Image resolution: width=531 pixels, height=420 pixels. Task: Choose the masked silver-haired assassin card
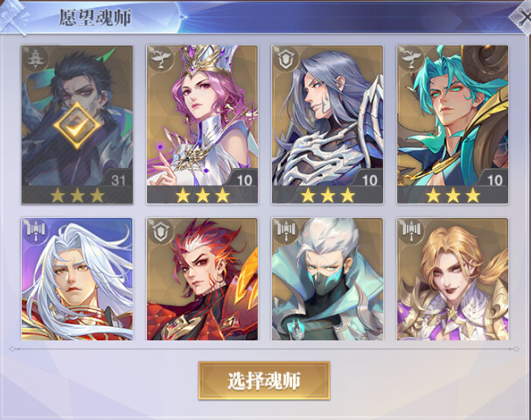327,279
